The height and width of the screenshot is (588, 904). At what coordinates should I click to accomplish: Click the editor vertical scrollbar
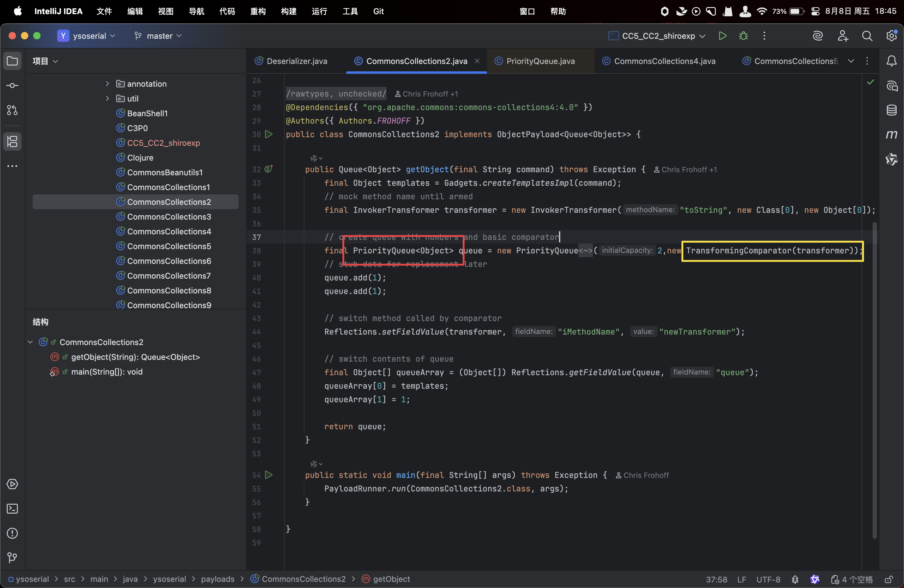[x=874, y=380]
